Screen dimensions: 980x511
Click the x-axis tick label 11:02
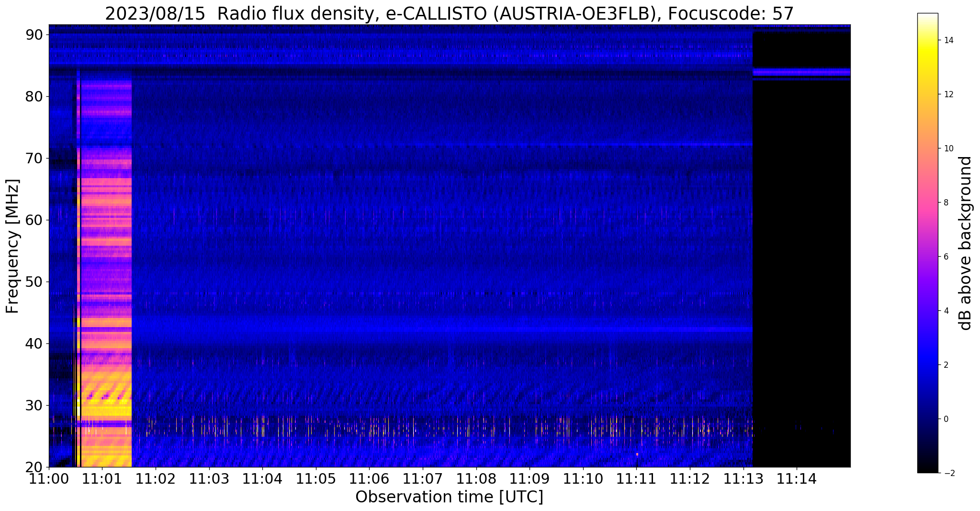pyautogui.click(x=156, y=478)
